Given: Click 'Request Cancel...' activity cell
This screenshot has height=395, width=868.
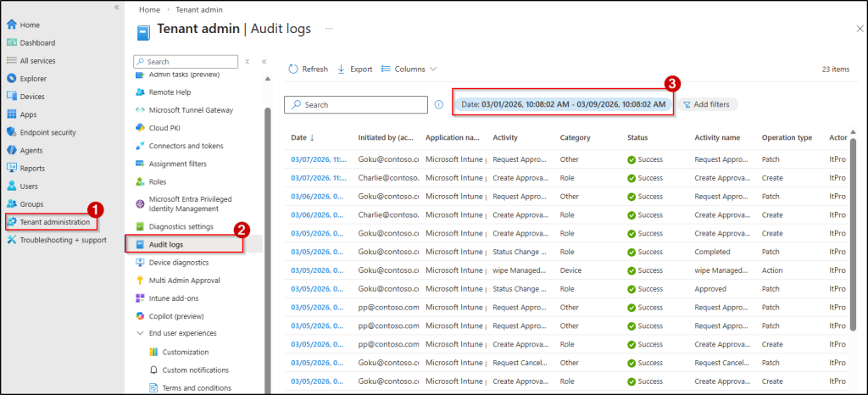Looking at the screenshot, I should (520, 363).
